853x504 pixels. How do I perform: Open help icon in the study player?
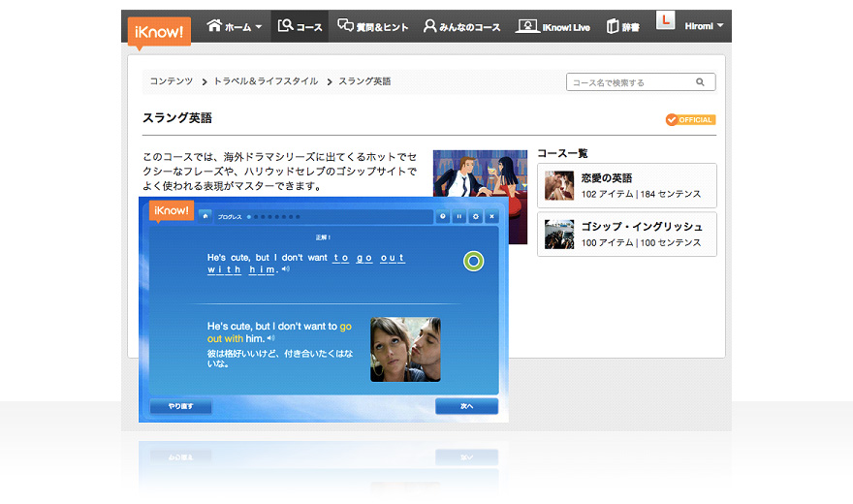[x=442, y=216]
